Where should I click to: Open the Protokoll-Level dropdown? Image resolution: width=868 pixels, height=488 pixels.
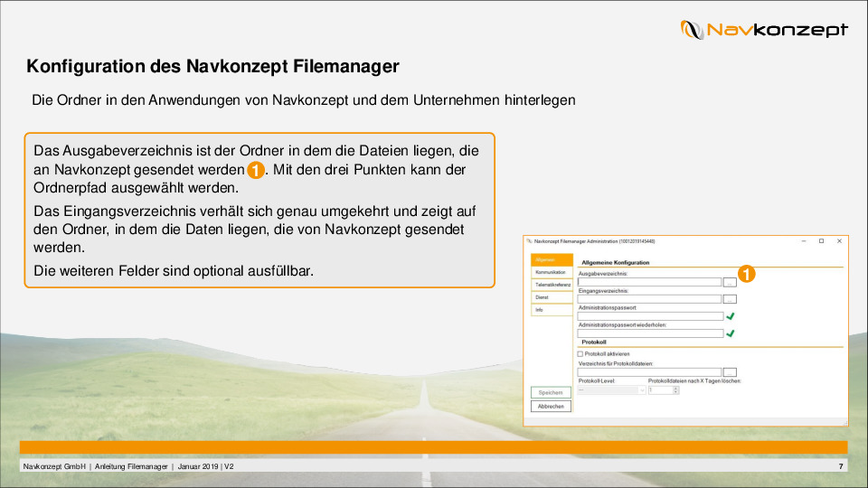coord(611,390)
